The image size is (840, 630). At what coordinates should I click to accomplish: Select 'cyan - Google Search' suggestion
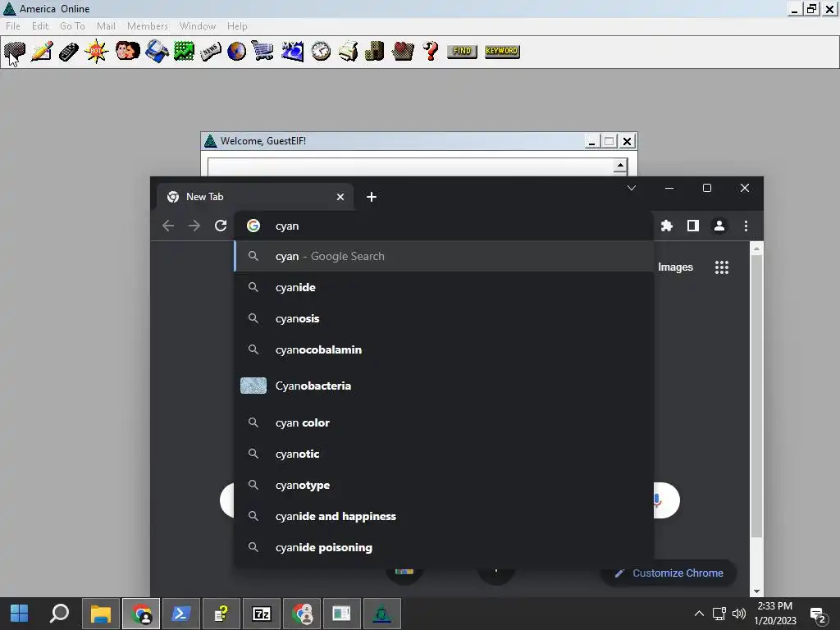point(444,257)
